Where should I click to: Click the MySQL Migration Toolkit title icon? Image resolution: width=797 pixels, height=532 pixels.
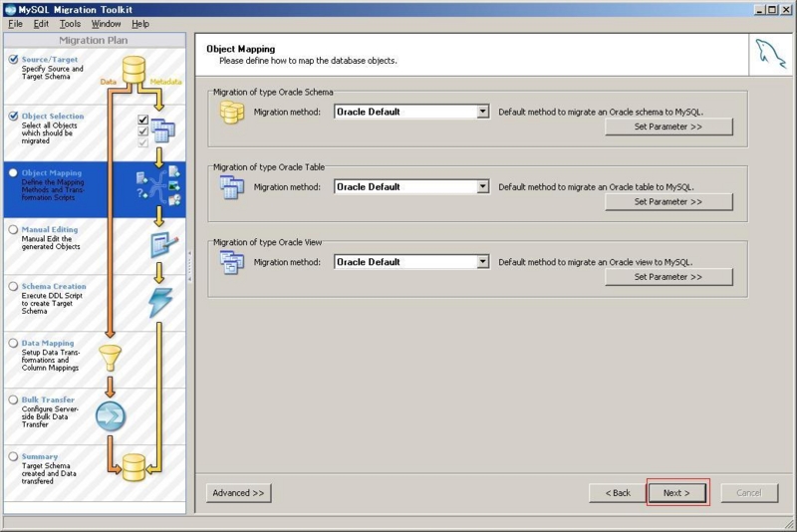click(x=10, y=10)
